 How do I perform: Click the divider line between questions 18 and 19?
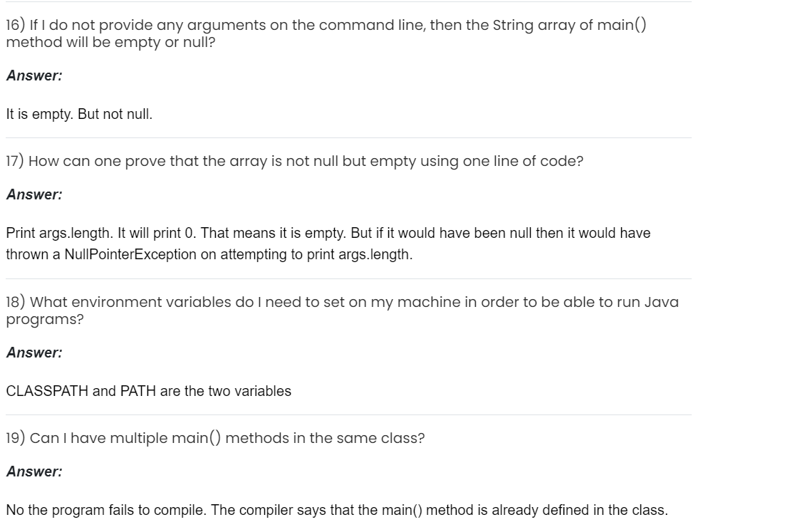(348, 414)
